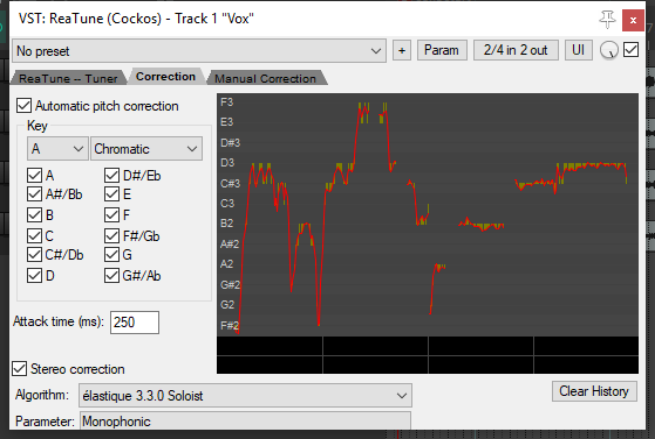Open the Param menu button
The width and height of the screenshot is (655, 439).
pyautogui.click(x=442, y=51)
